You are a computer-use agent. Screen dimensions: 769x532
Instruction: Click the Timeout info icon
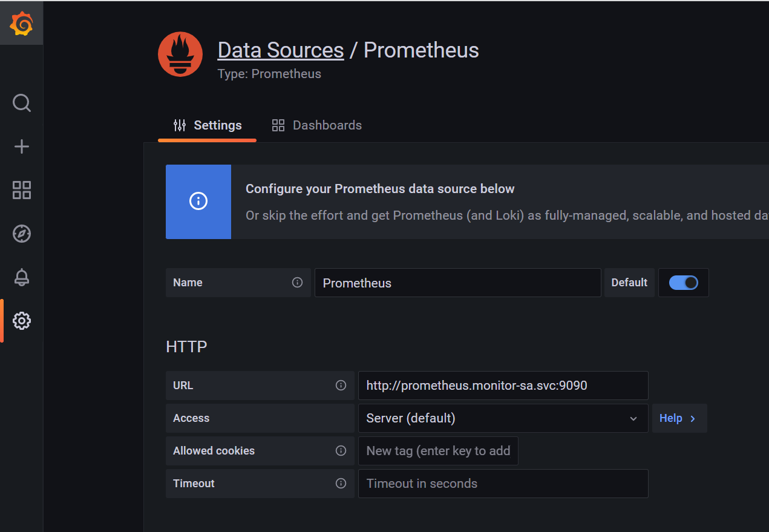tap(341, 484)
